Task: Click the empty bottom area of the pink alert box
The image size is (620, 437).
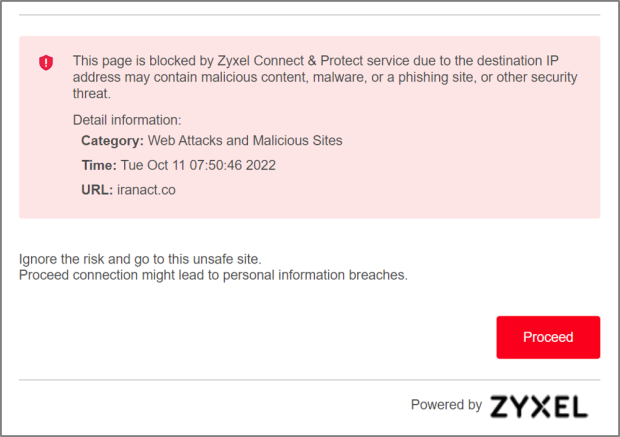Action: click(x=310, y=208)
